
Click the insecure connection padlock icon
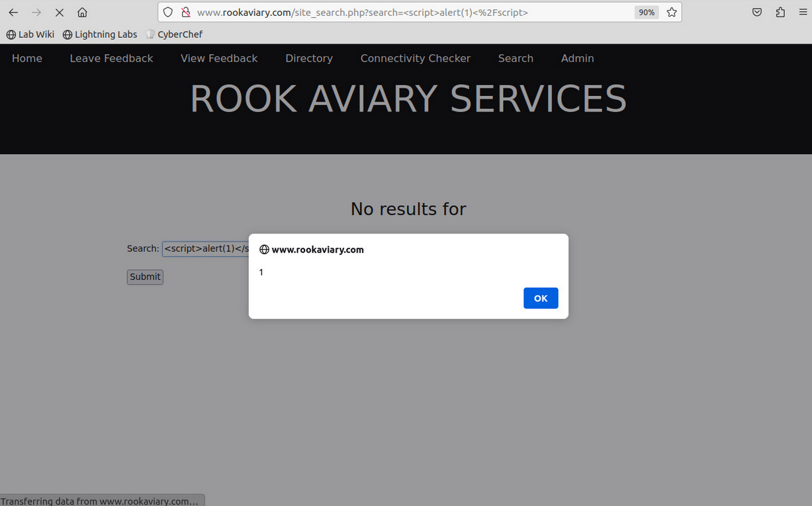point(185,13)
